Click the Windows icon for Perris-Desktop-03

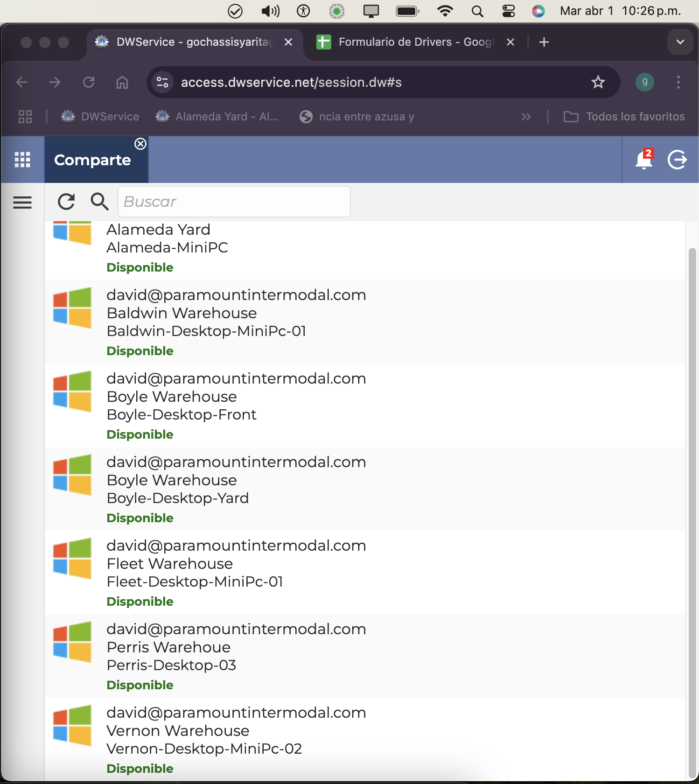72,642
